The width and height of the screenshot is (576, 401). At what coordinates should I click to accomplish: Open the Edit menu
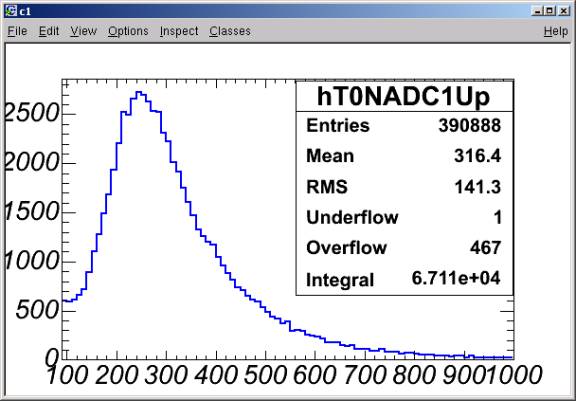(49, 31)
